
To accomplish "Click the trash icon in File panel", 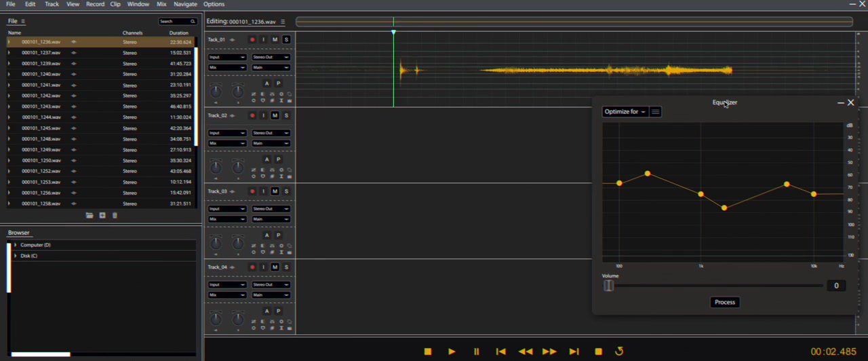I will tap(115, 215).
